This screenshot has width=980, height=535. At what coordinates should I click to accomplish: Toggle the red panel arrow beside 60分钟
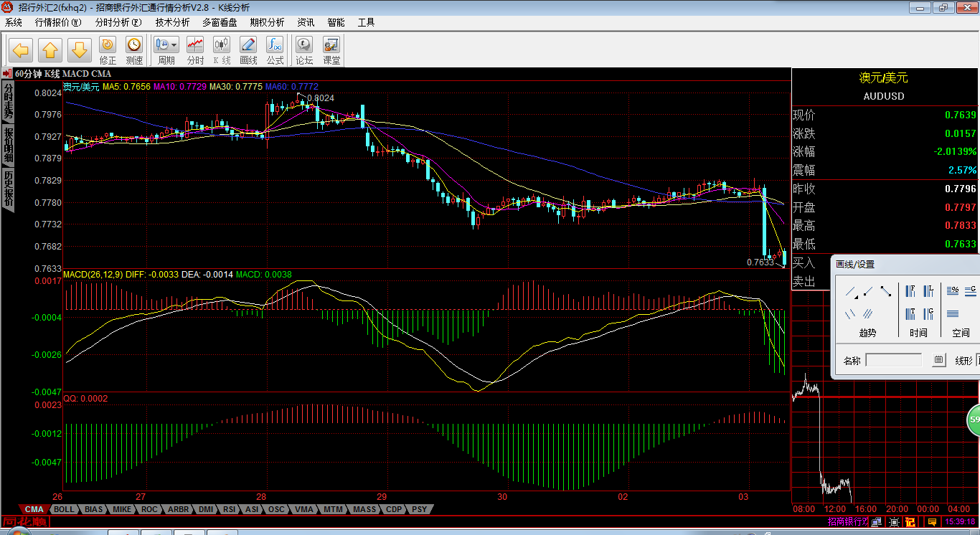pyautogui.click(x=6, y=73)
